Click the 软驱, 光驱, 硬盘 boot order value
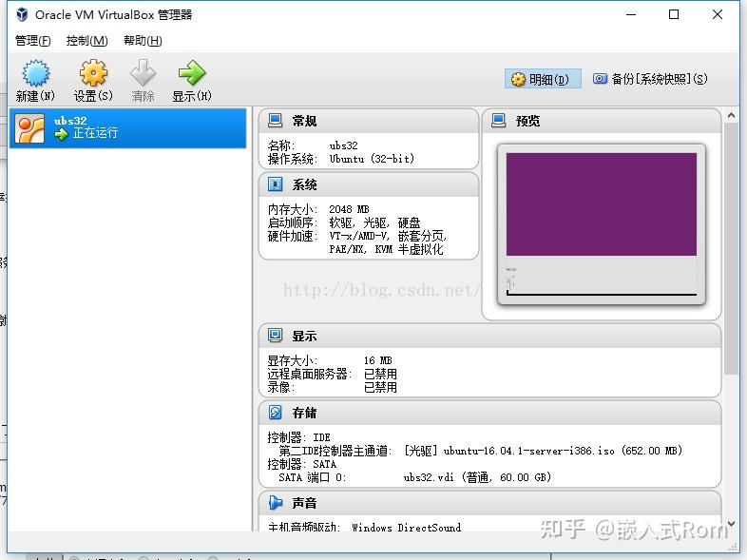The width and height of the screenshot is (747, 560). click(374, 222)
